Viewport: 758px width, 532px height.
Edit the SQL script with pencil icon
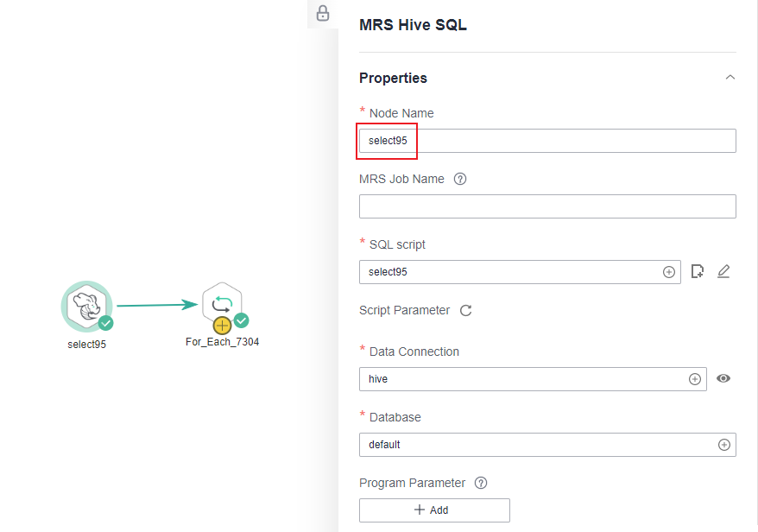click(723, 271)
